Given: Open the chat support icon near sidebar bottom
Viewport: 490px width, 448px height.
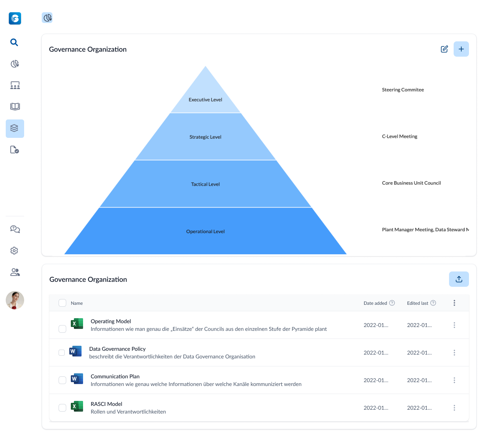Looking at the screenshot, I should point(15,229).
